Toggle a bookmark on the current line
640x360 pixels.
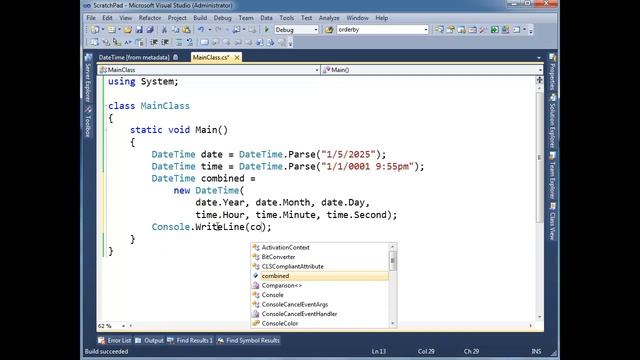(204, 42)
